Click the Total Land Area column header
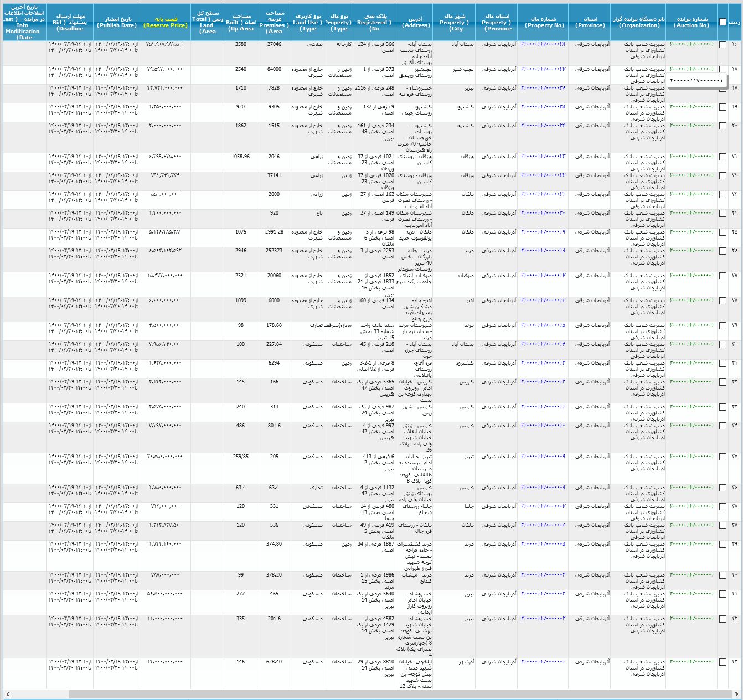Image resolution: width=743 pixels, height=700 pixels. coord(207,22)
